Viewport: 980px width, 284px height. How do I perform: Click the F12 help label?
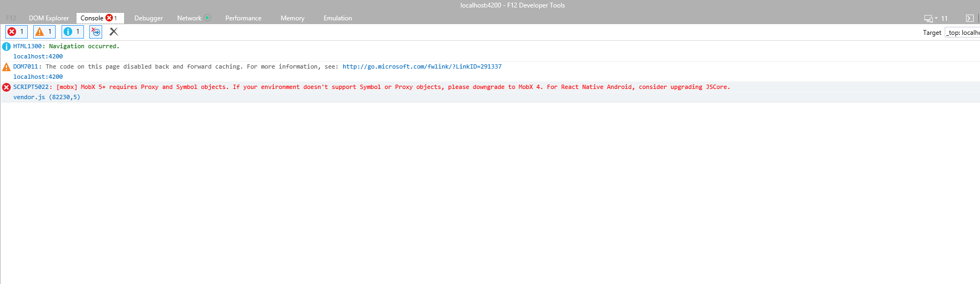[11, 18]
